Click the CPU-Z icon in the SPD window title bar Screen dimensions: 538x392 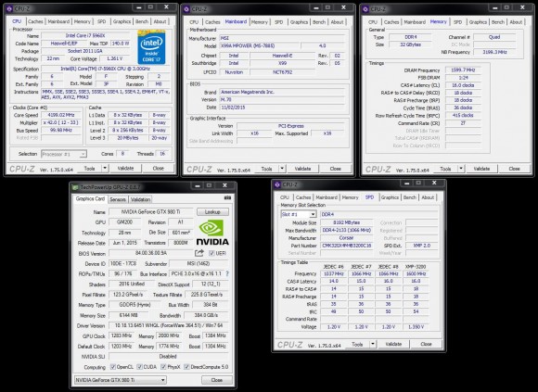[x=277, y=184]
